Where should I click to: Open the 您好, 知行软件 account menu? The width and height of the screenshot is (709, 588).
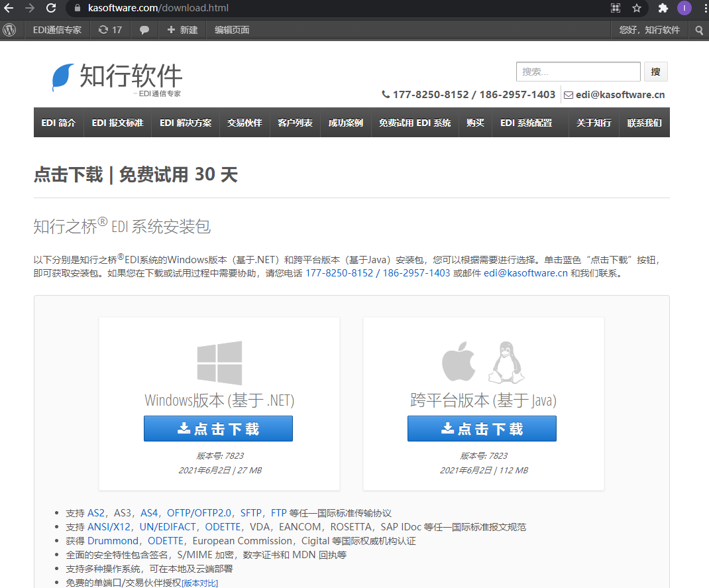(x=649, y=30)
